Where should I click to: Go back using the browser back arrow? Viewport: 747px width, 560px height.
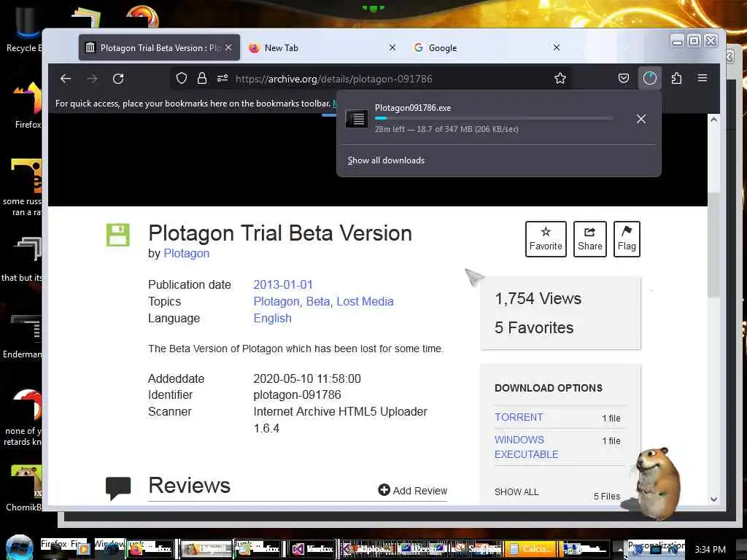click(x=66, y=79)
